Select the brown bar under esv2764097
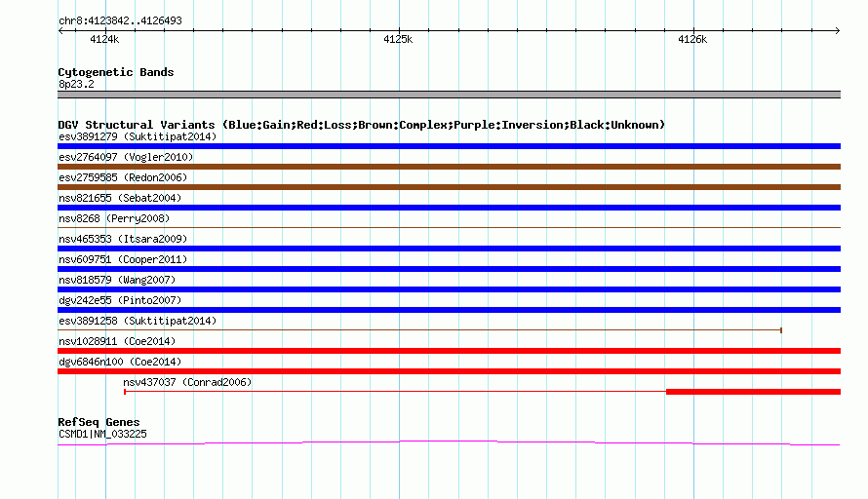 [x=449, y=167]
